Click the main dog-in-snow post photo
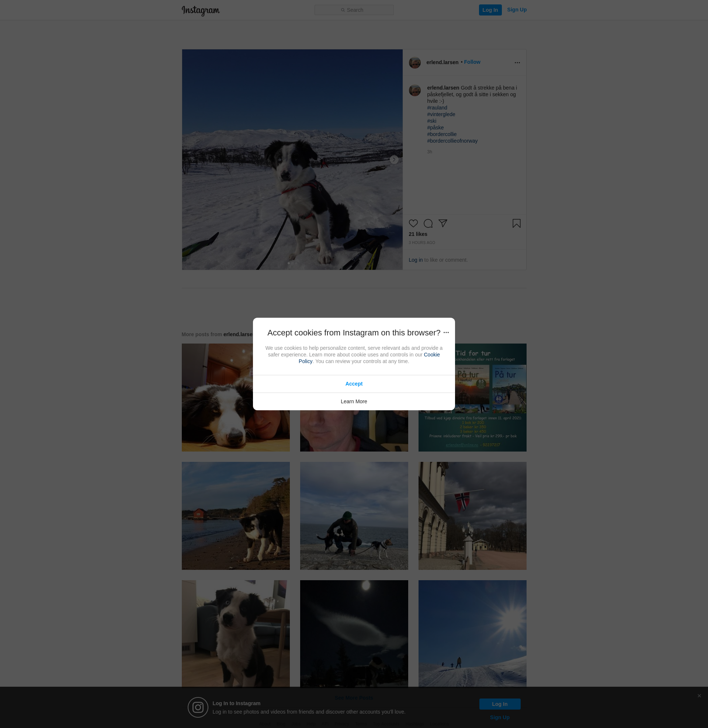Image resolution: width=708 pixels, height=728 pixels. pos(292,160)
